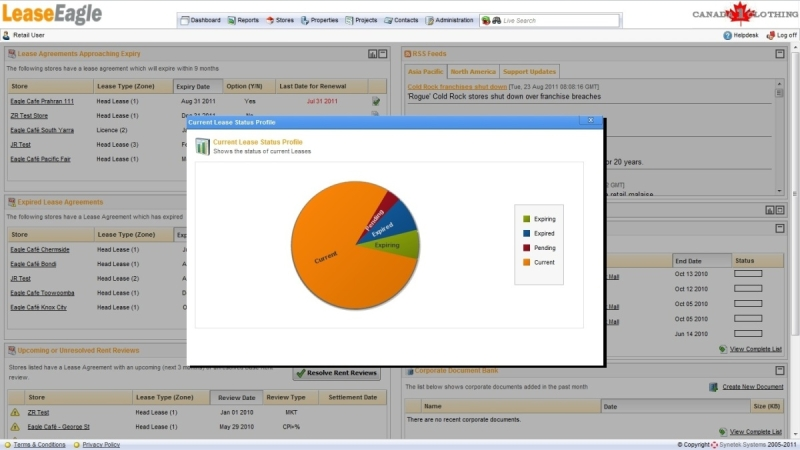Image resolution: width=800 pixels, height=450 pixels.
Task: Open the Administration menu
Action: (x=449, y=20)
